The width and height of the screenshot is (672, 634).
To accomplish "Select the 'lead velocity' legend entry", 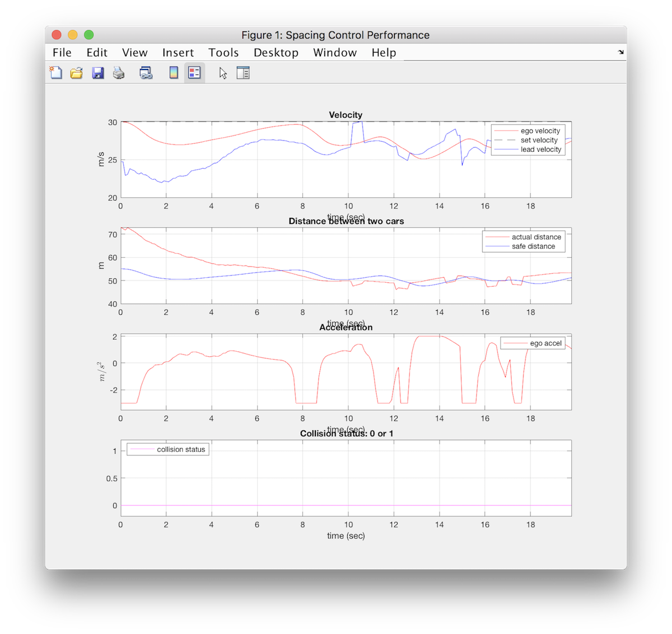I will 529,150.
